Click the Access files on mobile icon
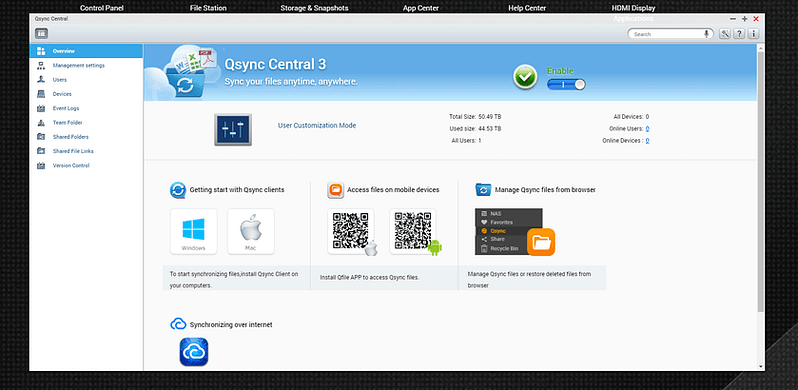 tap(335, 190)
